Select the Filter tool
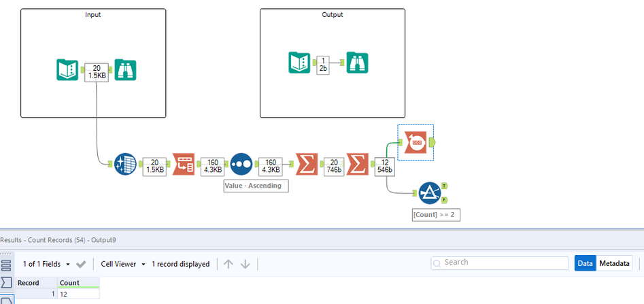 click(x=430, y=193)
